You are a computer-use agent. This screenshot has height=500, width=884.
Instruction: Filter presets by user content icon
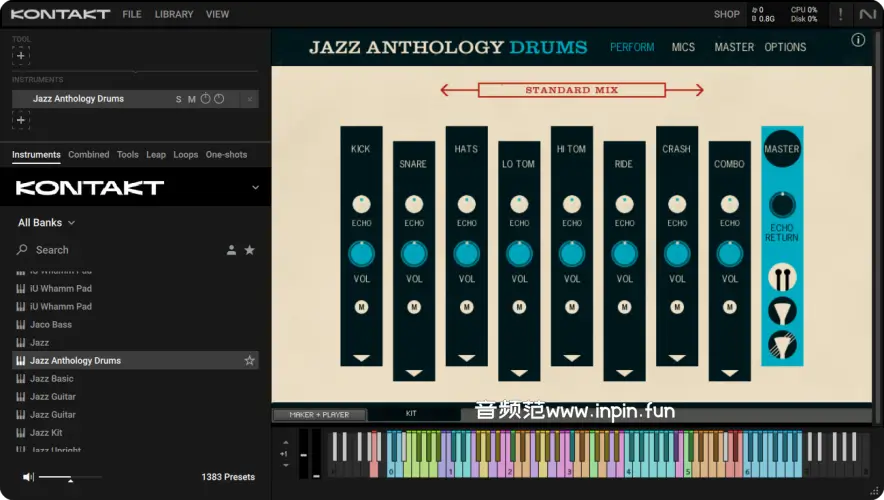231,250
